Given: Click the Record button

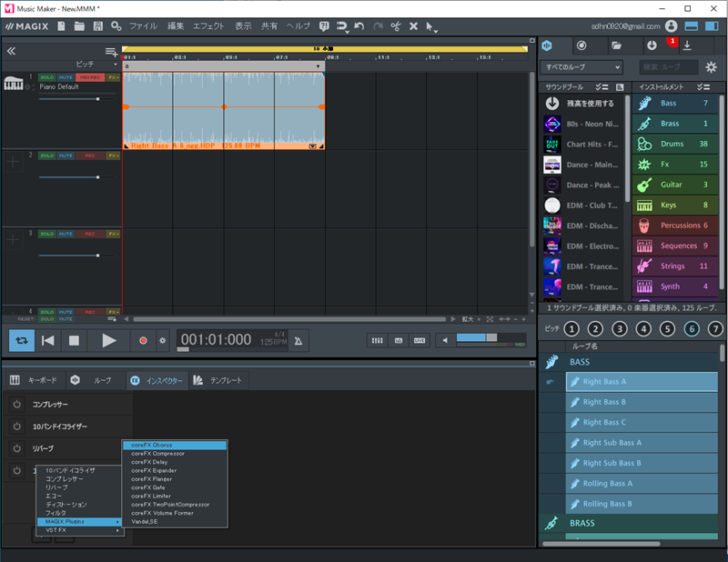Looking at the screenshot, I should (143, 341).
